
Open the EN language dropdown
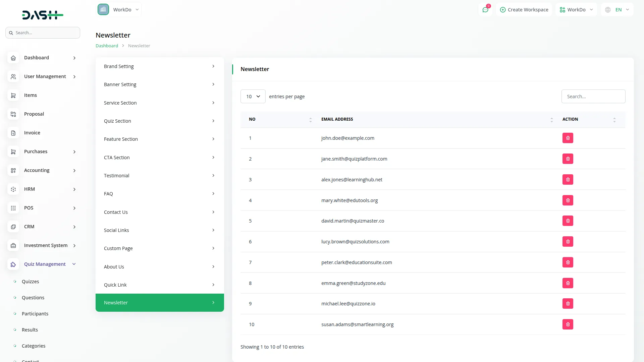pyautogui.click(x=618, y=10)
